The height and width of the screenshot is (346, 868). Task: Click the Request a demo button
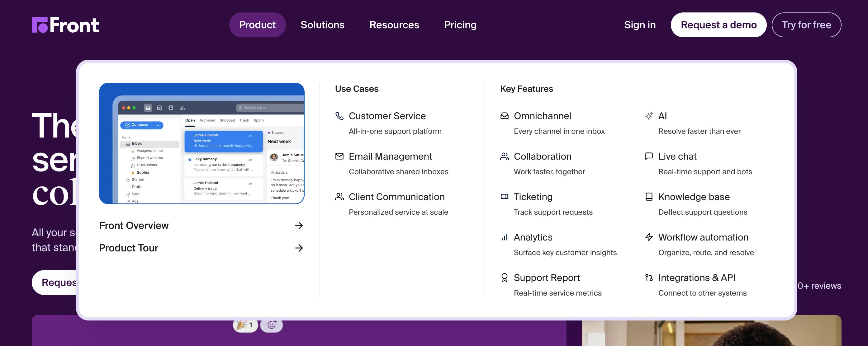pyautogui.click(x=718, y=25)
